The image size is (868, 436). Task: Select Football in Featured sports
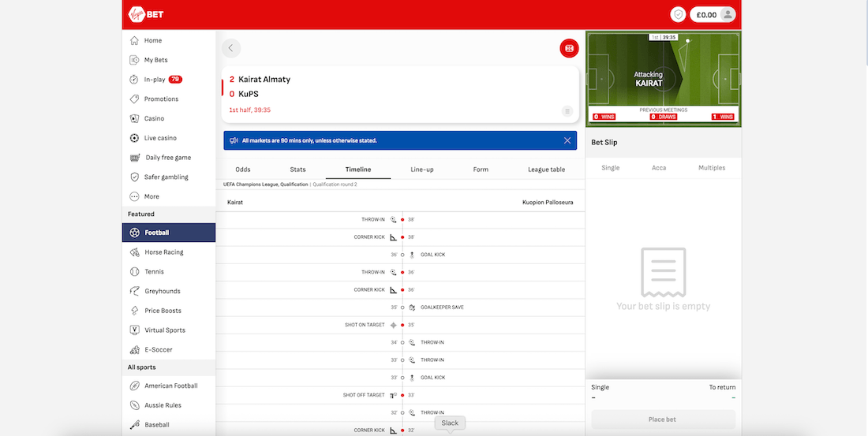[169, 233]
